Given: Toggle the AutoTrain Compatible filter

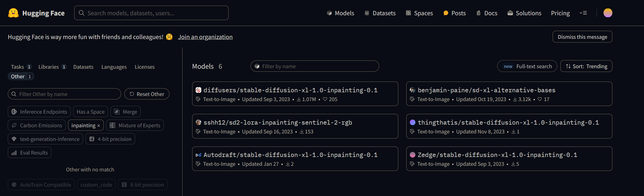Looking at the screenshot, I should pos(41,185).
